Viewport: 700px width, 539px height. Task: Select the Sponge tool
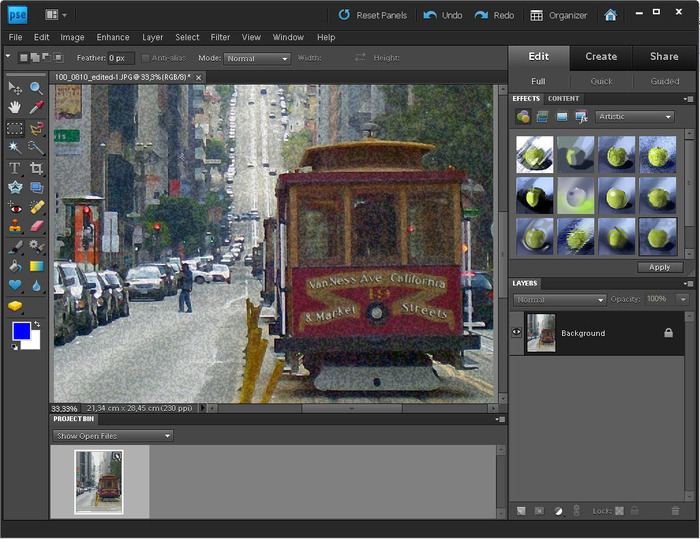coord(15,306)
